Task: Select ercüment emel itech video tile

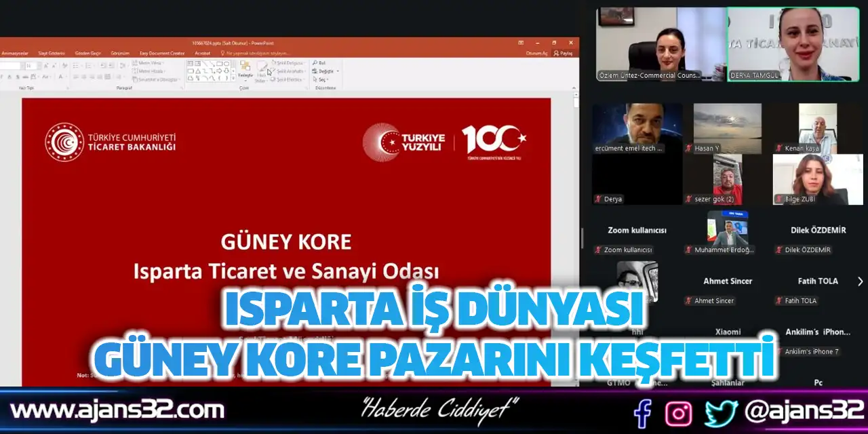Action: pos(637,128)
